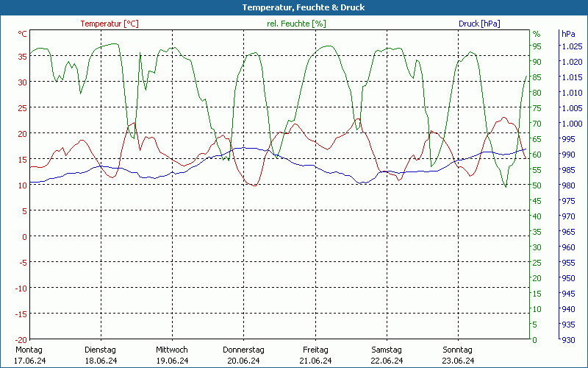Click the green humidity minimum on Sonntag
The image size is (588, 368).
pos(506,186)
